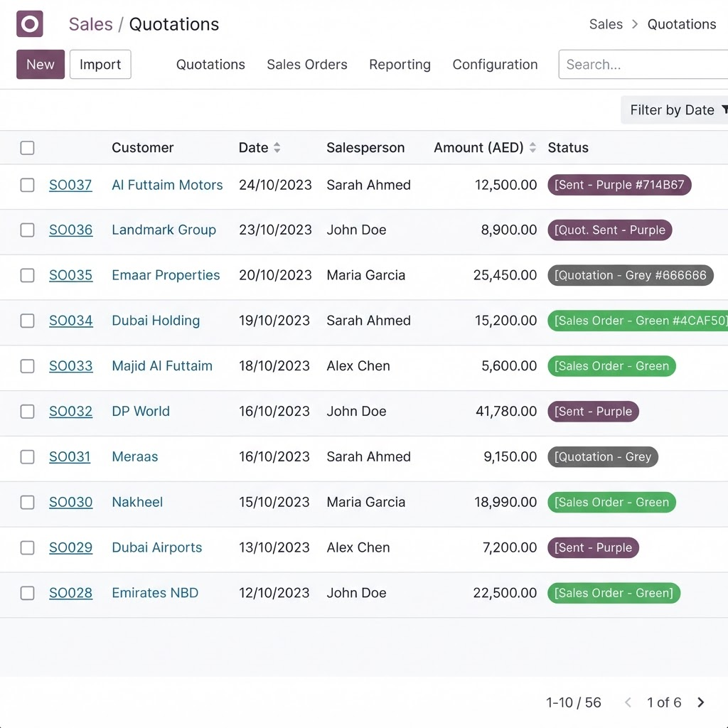Click the purple Odoo app logo icon
Viewport: 728px width, 728px height.
(x=30, y=23)
